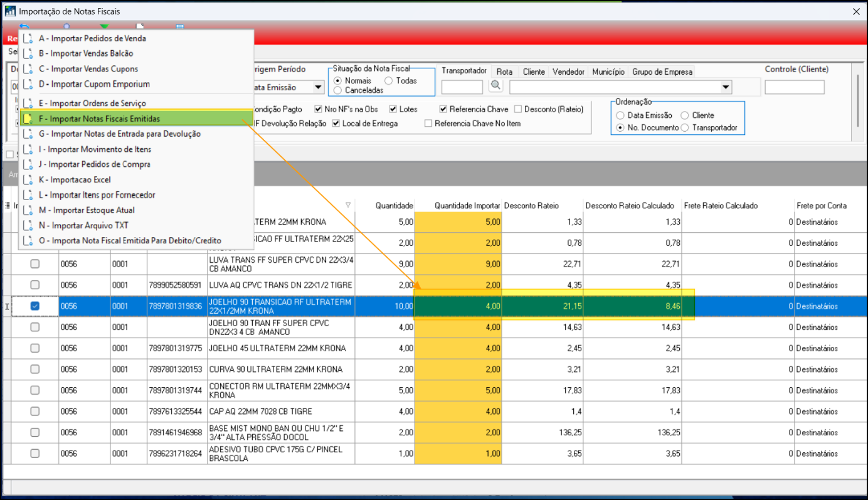The width and height of the screenshot is (868, 500).
Task: Uncheck the Lotes checkbox
Action: pyautogui.click(x=393, y=109)
